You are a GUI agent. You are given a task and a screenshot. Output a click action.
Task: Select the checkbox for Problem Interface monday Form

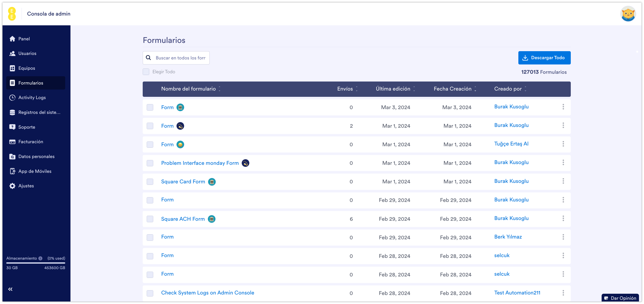click(x=150, y=163)
